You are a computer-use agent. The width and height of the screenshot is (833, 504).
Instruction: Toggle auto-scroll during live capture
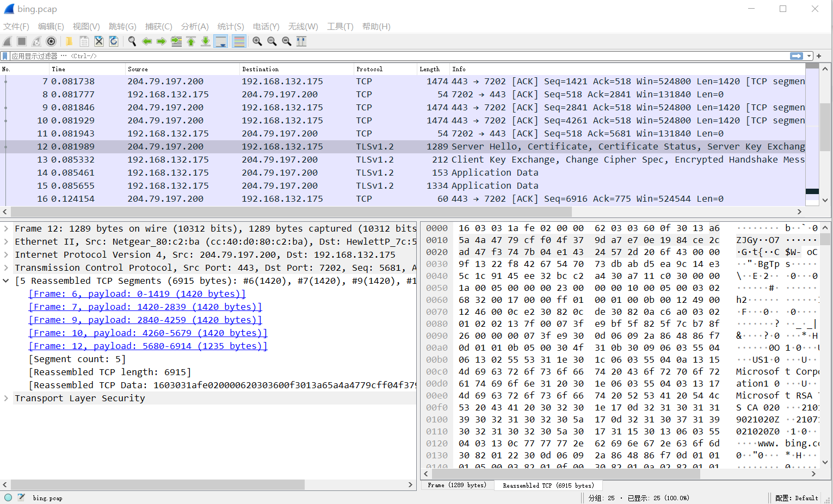221,41
